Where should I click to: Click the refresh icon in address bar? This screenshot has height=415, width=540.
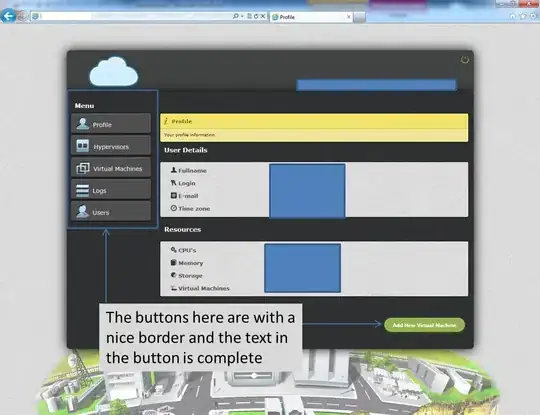[x=256, y=16]
